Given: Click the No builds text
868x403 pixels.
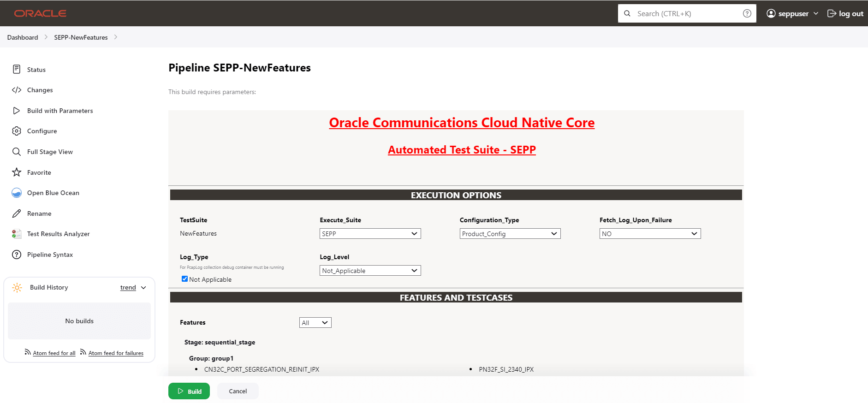Looking at the screenshot, I should 79,321.
